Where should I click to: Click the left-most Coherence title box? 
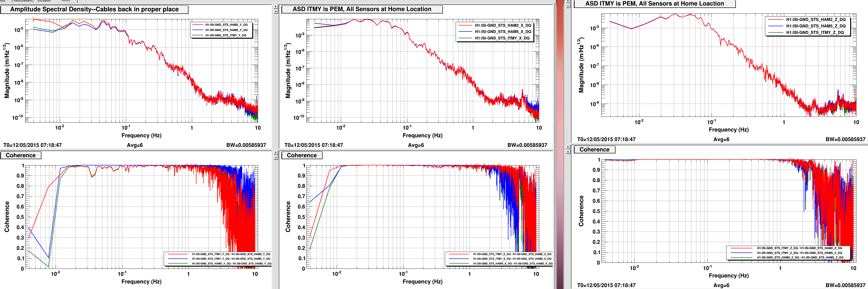click(20, 155)
